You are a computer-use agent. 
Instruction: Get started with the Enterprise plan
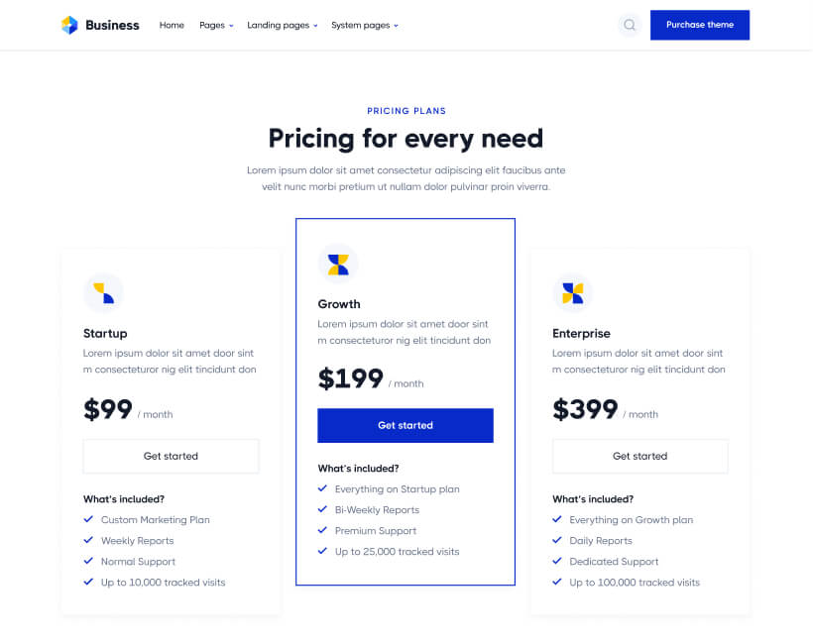639,456
